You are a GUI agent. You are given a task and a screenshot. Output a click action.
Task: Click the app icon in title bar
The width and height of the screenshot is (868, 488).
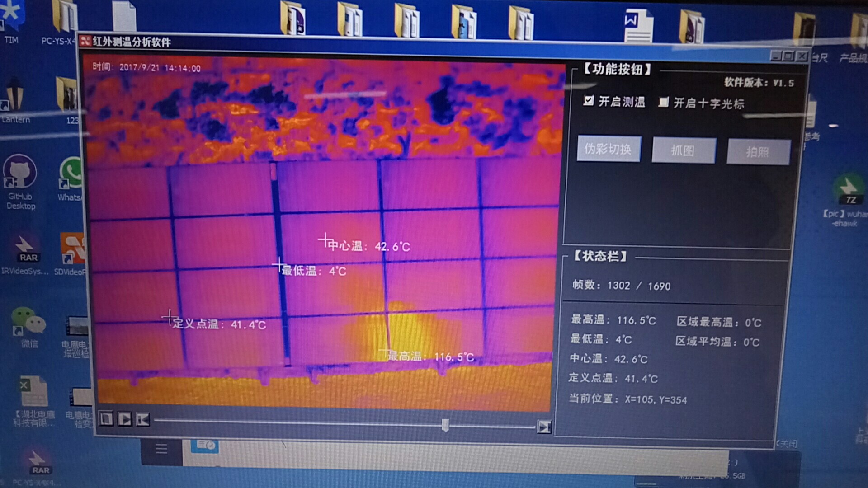[x=85, y=42]
